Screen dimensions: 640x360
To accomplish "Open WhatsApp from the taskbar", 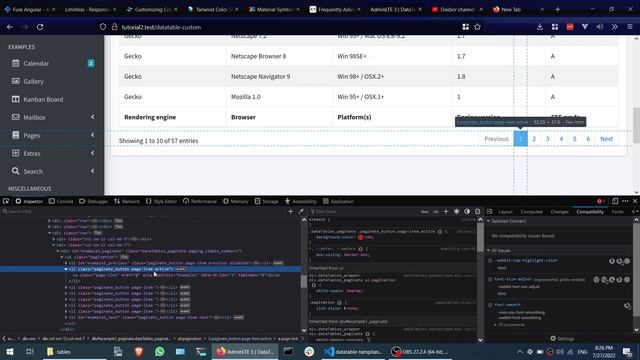I will [x=160, y=351].
